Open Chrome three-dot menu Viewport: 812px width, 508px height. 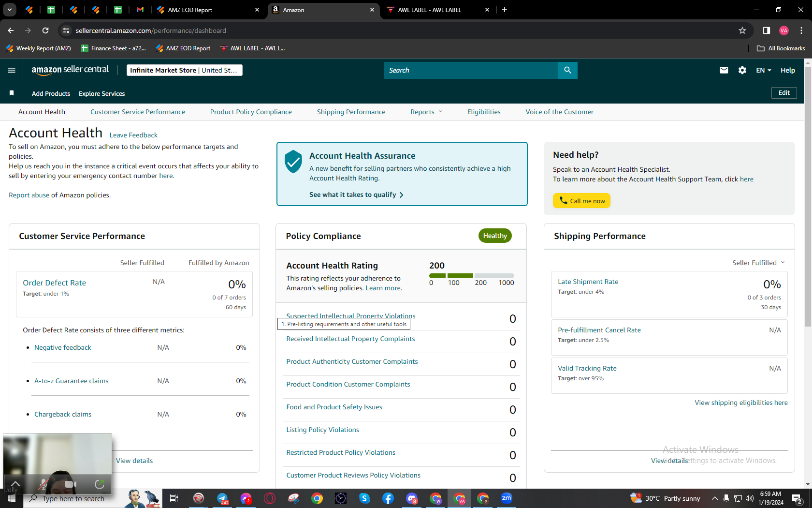point(801,30)
